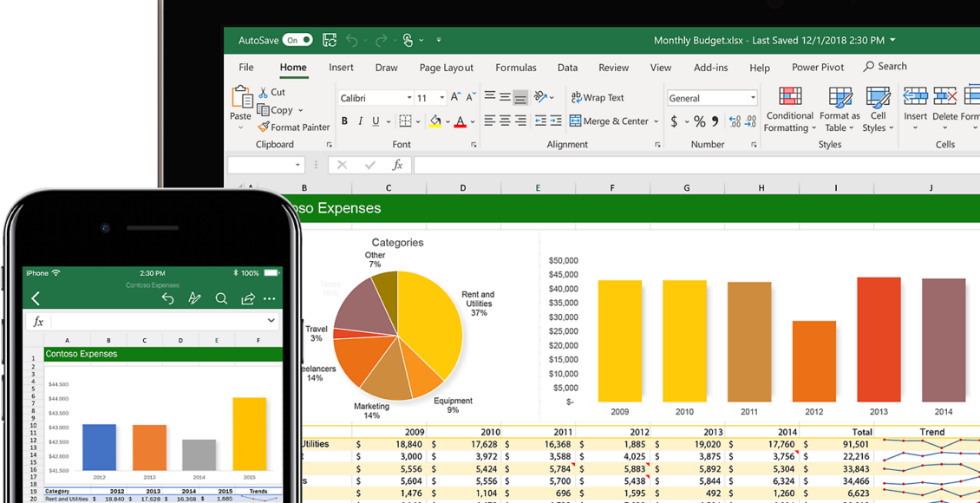Image resolution: width=980 pixels, height=503 pixels.
Task: Click the red Font Color button
Action: pos(461,121)
